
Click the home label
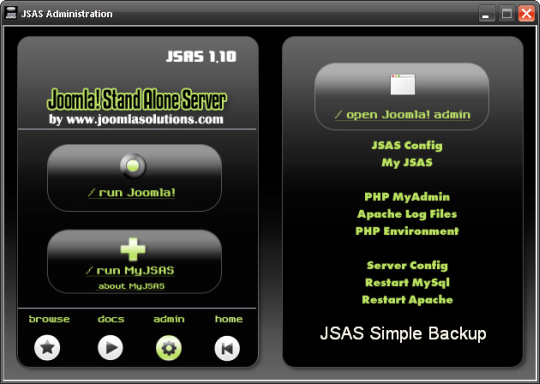pyautogui.click(x=229, y=319)
